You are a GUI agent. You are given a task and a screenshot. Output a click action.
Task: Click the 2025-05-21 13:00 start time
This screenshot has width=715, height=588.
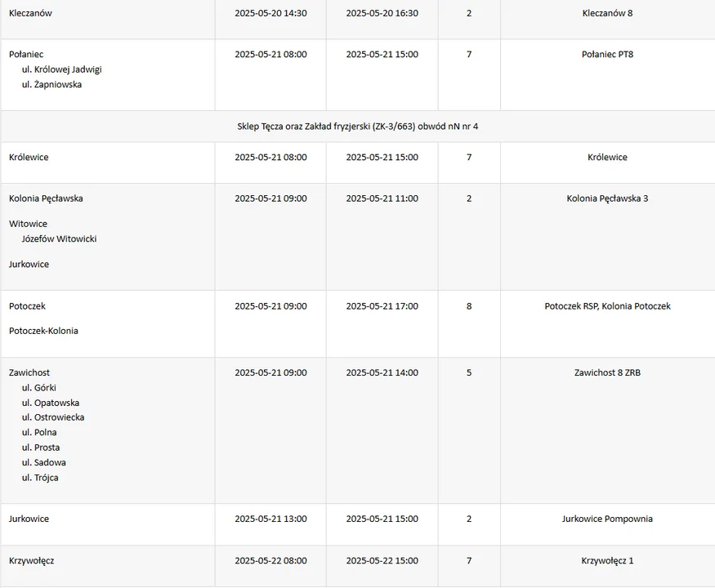pos(270,519)
